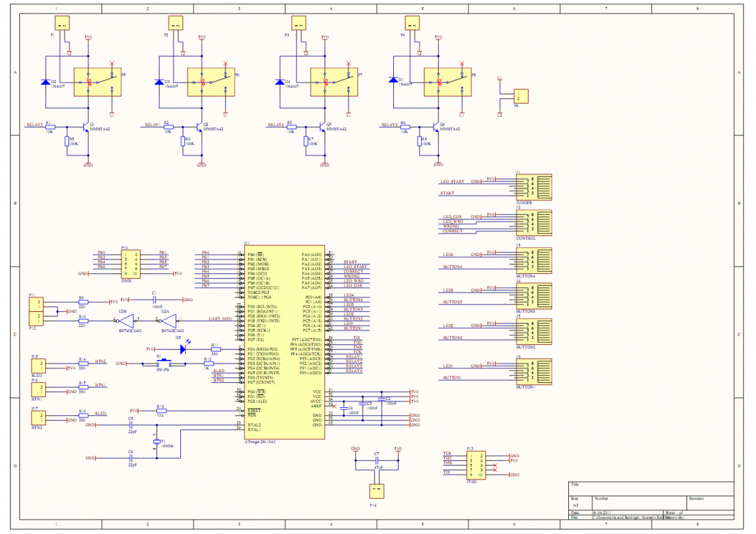Click the A3 sheet size value
The width and height of the screenshot is (756, 534).
coord(575,505)
